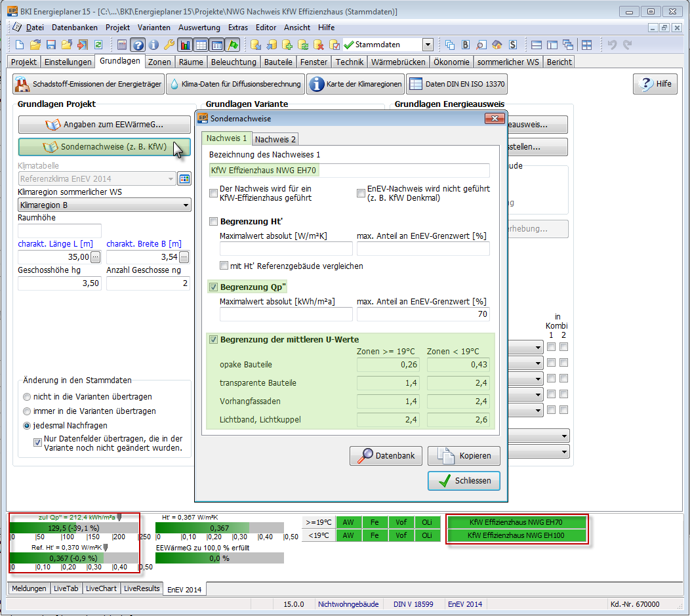The height and width of the screenshot is (616, 690).
Task: Click the Bezeichnung des Nachweises 1 text field
Action: (x=350, y=171)
